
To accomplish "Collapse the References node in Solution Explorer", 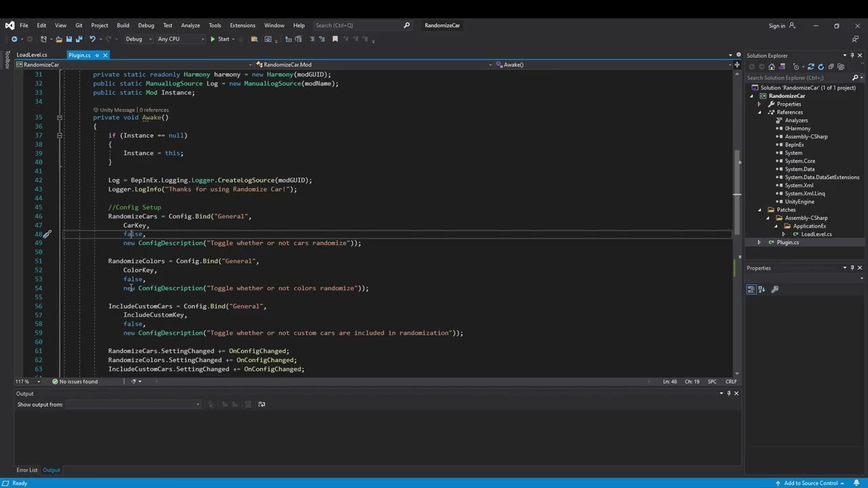I will [759, 113].
